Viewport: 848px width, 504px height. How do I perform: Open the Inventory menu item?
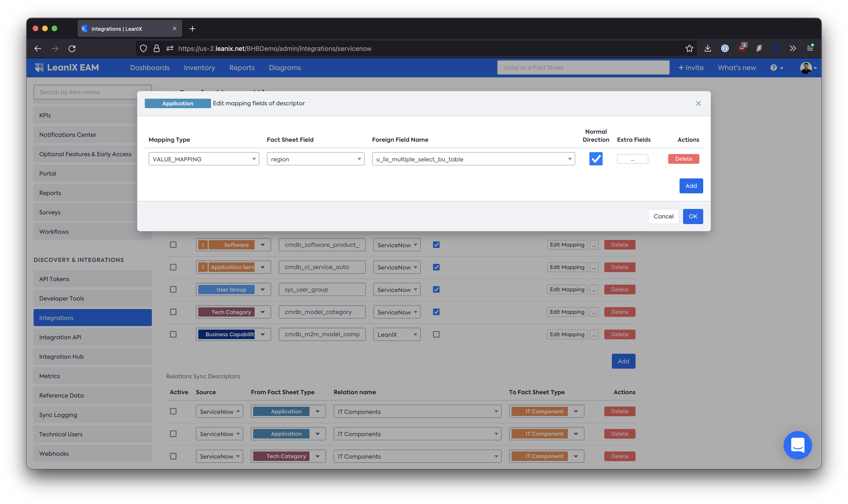(199, 68)
